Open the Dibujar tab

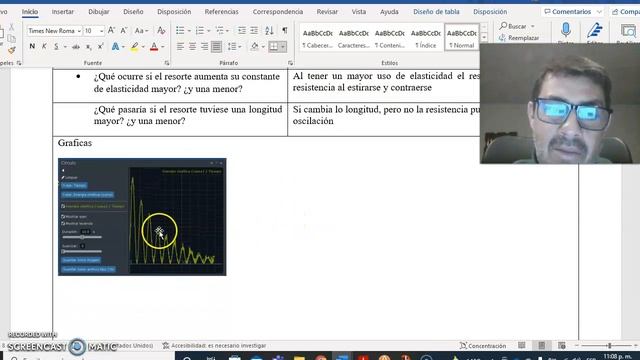(99, 12)
